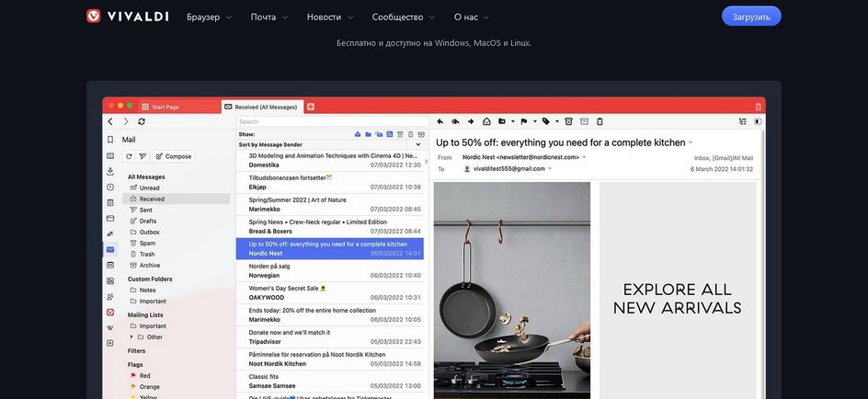The width and height of the screenshot is (868, 399).
Task: Open the Calendar panel icon in side panel
Action: [x=110, y=265]
